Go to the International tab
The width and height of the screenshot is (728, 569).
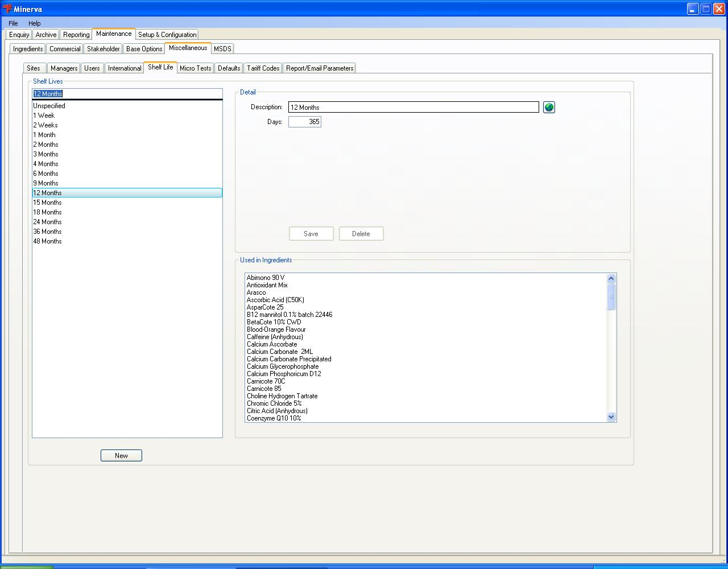125,68
